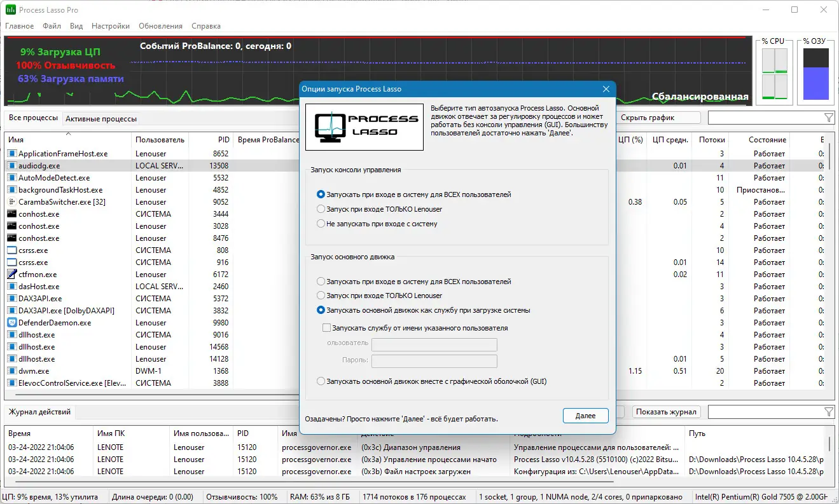839x504 pixels.
Task: Click the process list filter funnel icon
Action: point(828,118)
